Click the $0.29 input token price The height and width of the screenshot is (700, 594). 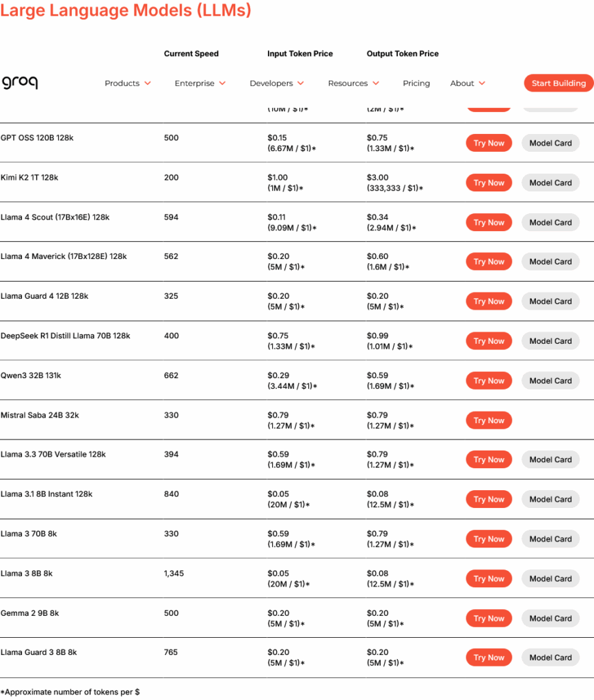(278, 375)
